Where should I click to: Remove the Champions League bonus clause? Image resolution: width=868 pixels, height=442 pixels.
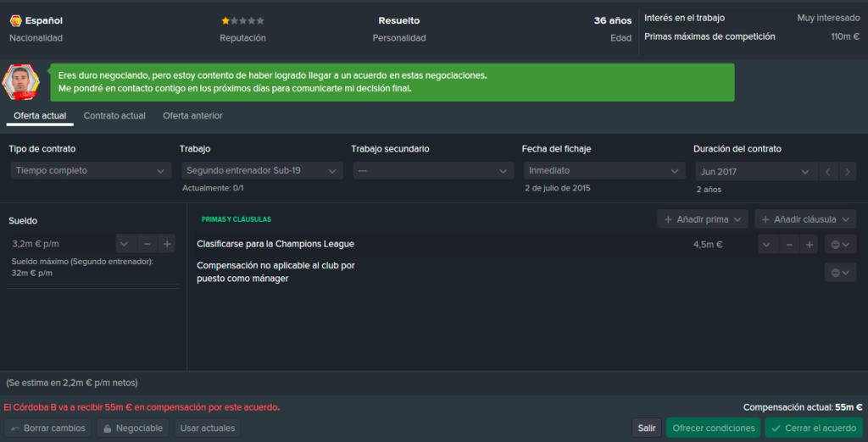coord(840,244)
